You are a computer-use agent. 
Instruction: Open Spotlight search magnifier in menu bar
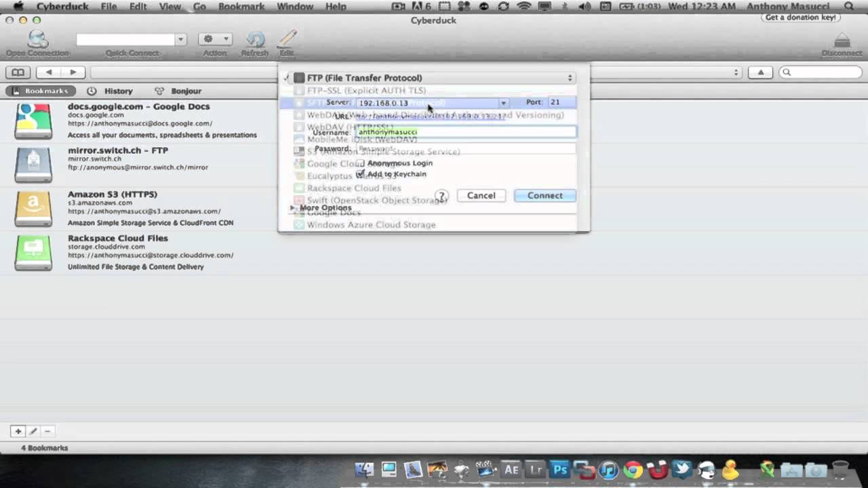[x=850, y=6]
